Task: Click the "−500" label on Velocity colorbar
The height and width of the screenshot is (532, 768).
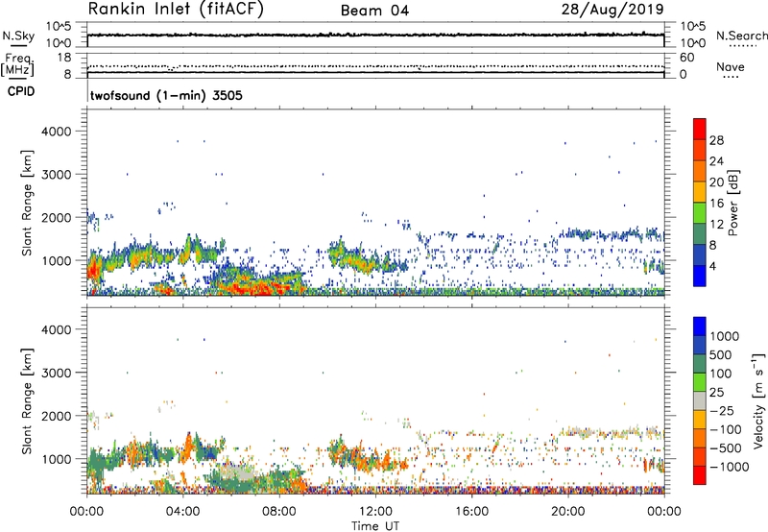Action: coord(726,448)
